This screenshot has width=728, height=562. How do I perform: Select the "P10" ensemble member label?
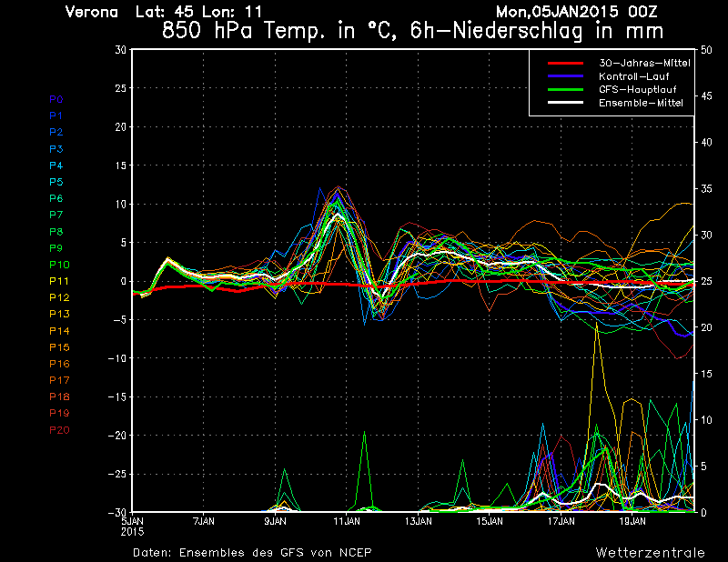click(x=59, y=265)
